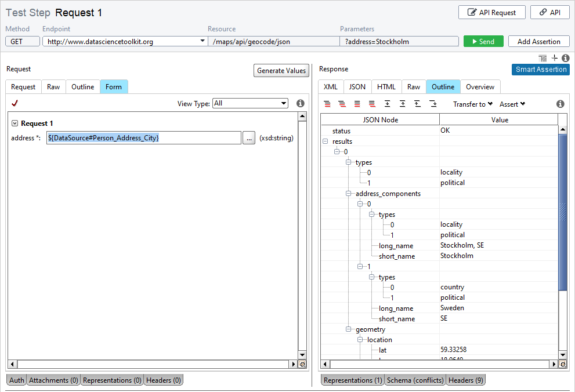Select the Form tab
This screenshot has width=575, height=392.
click(114, 87)
